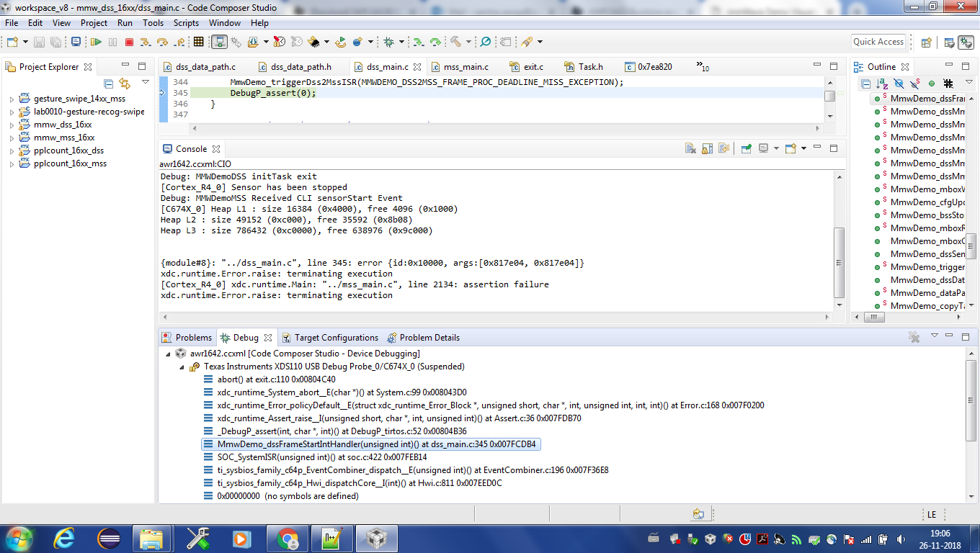Collapse the awr1642.ccxml debug session node
This screenshot has width=980, height=553.
(169, 354)
